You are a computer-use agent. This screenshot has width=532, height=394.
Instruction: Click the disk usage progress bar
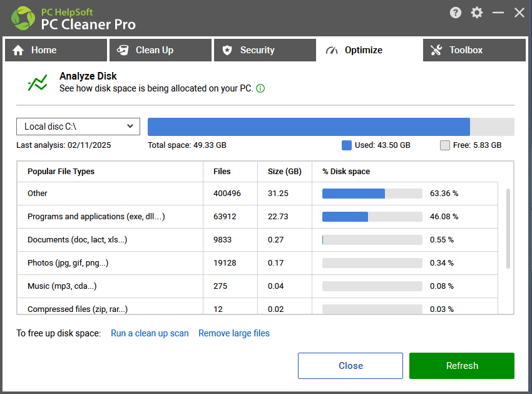click(x=331, y=127)
